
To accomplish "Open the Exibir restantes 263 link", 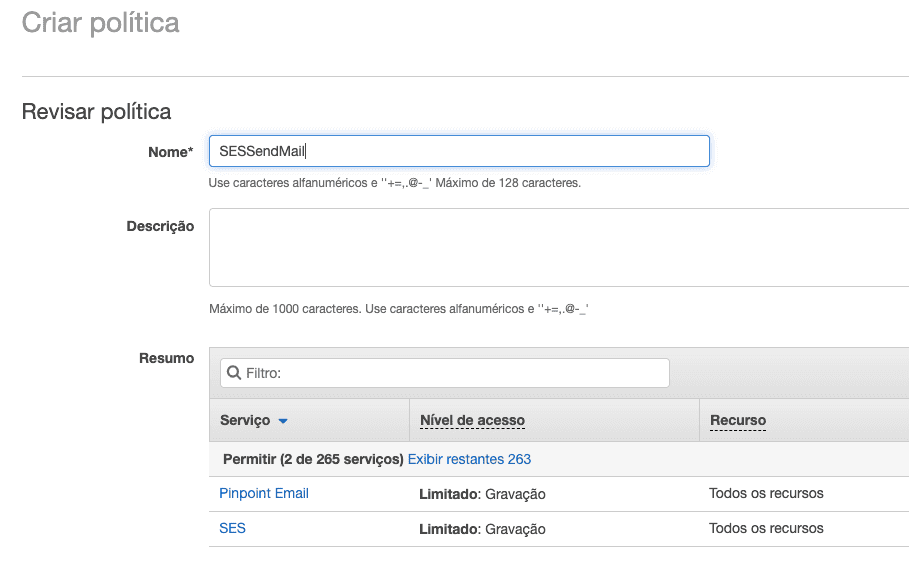I will (x=469, y=459).
